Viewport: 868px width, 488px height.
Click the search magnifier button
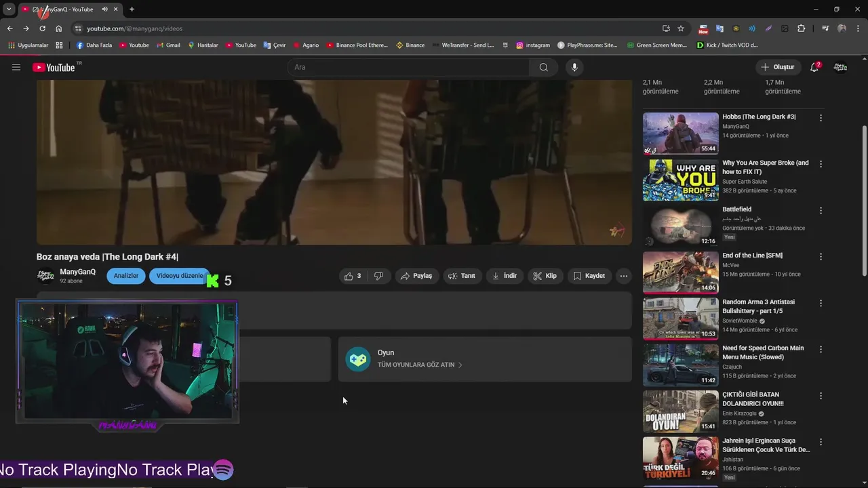pos(543,67)
